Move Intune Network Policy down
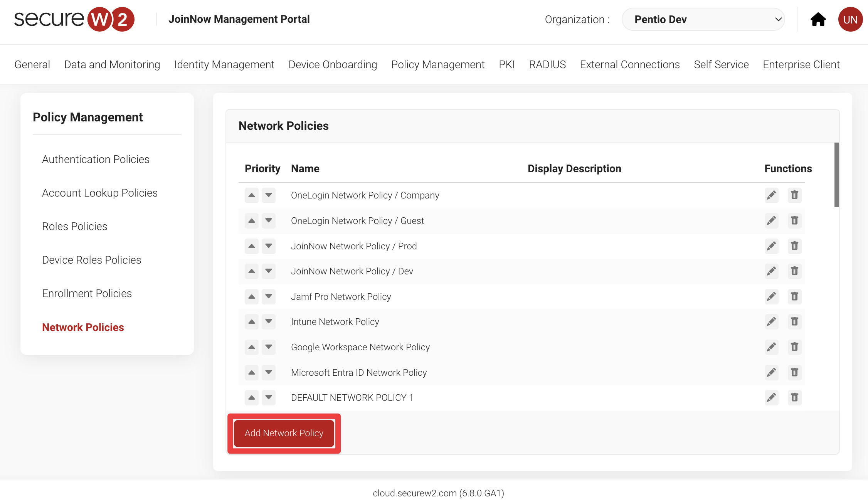Viewport: 868px width, 501px height. [x=269, y=322]
